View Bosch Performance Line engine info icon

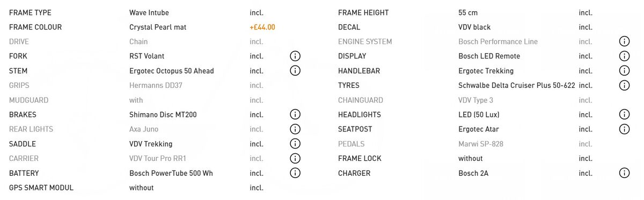point(624,41)
